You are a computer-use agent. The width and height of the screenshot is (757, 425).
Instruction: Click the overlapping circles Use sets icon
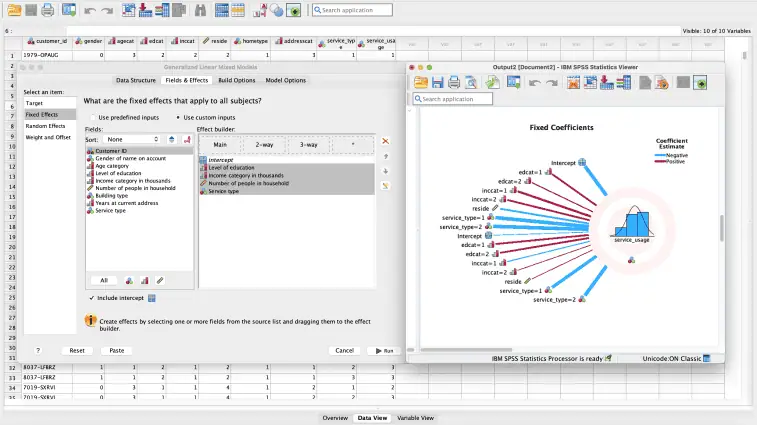click(277, 10)
